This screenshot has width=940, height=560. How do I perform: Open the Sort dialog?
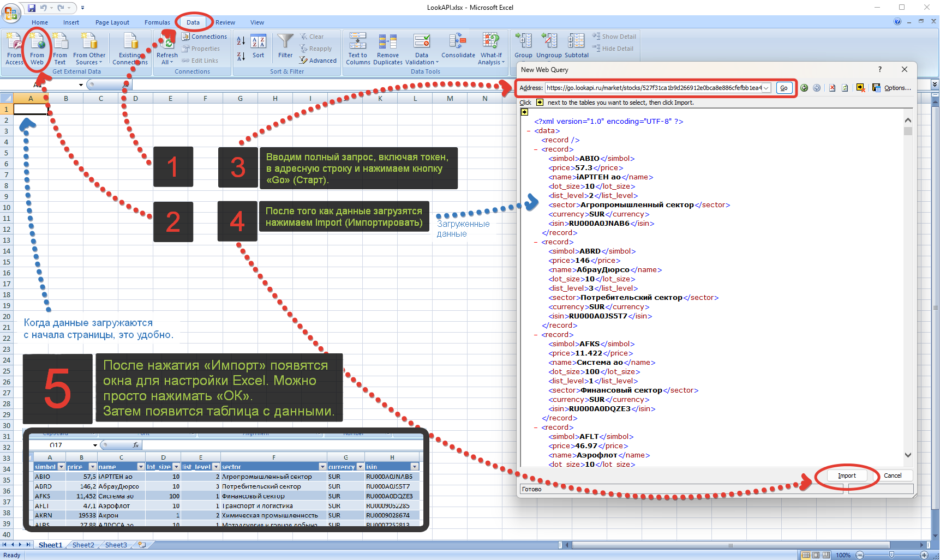pyautogui.click(x=258, y=47)
